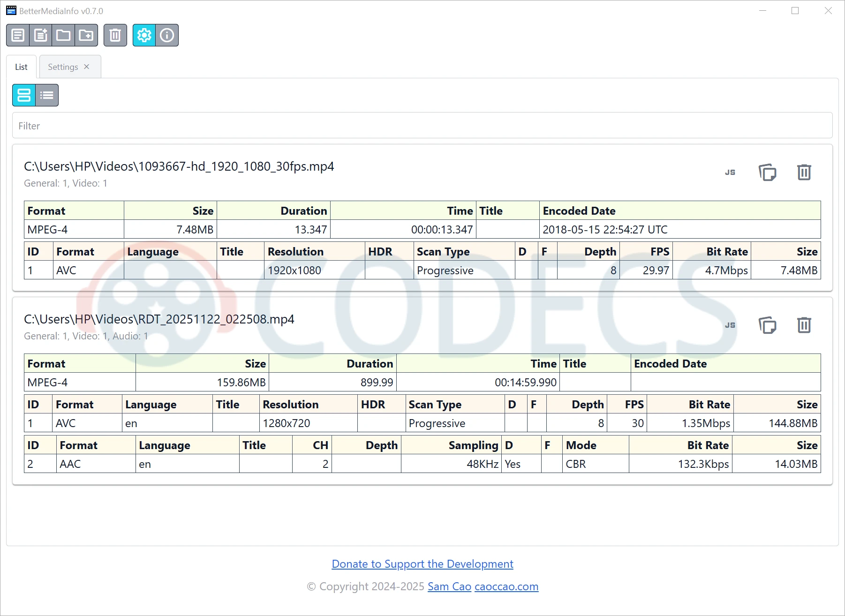
Task: Copy info for 1093667-hd_1920_1080_30fps.mp4
Action: point(767,173)
